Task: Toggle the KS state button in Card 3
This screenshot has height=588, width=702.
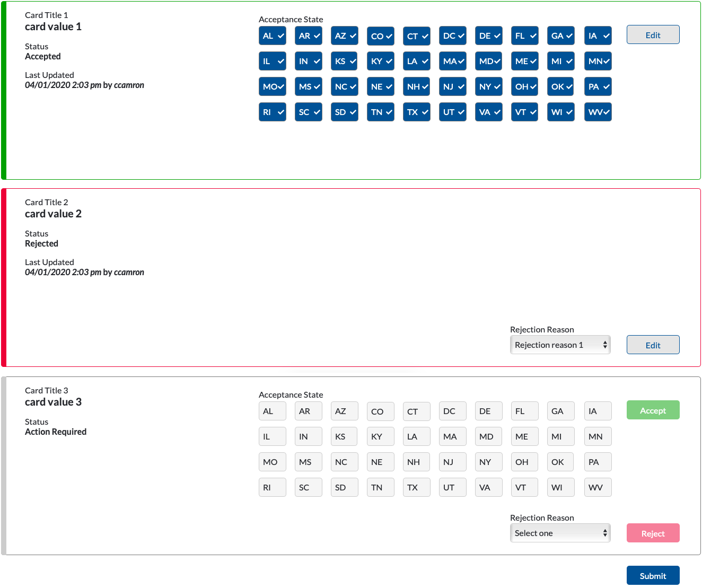Action: point(344,436)
